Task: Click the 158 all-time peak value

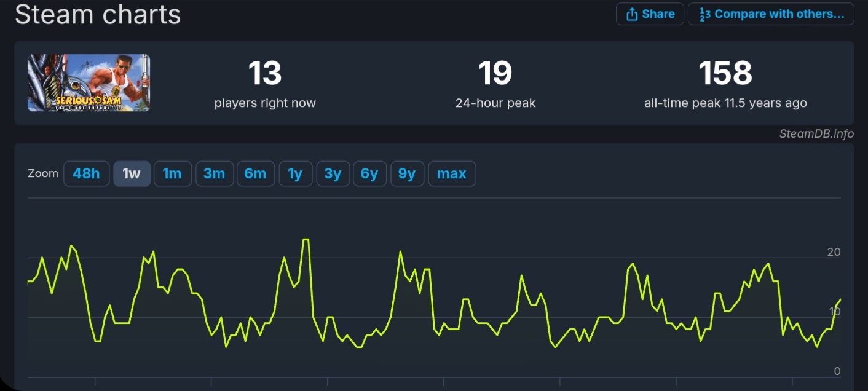Action: click(725, 73)
